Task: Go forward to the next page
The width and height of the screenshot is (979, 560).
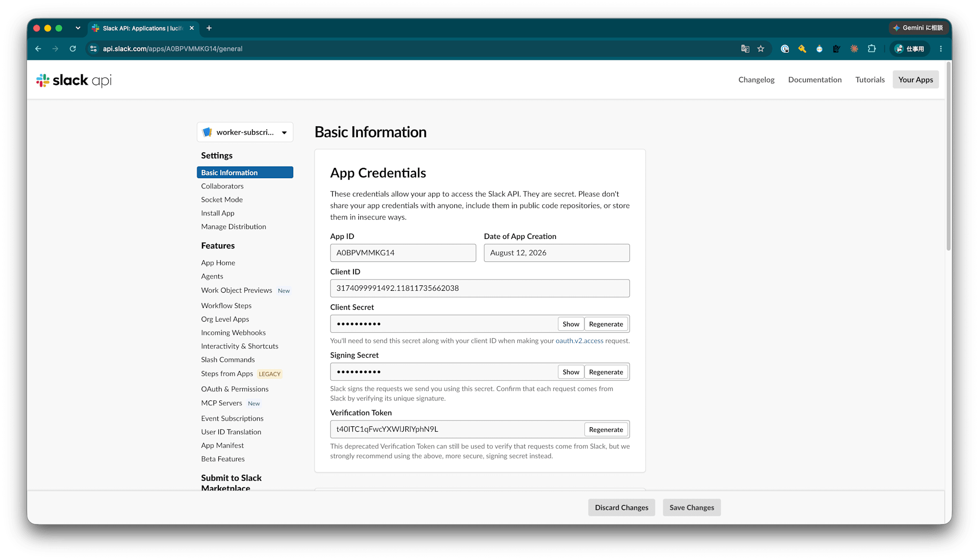Action: (x=55, y=49)
